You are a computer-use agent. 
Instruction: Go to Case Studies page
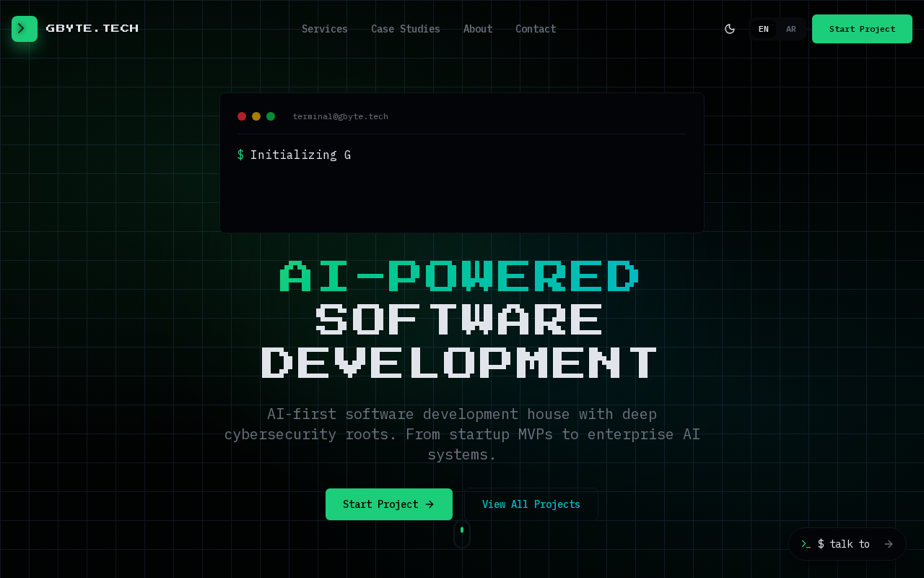tap(406, 29)
